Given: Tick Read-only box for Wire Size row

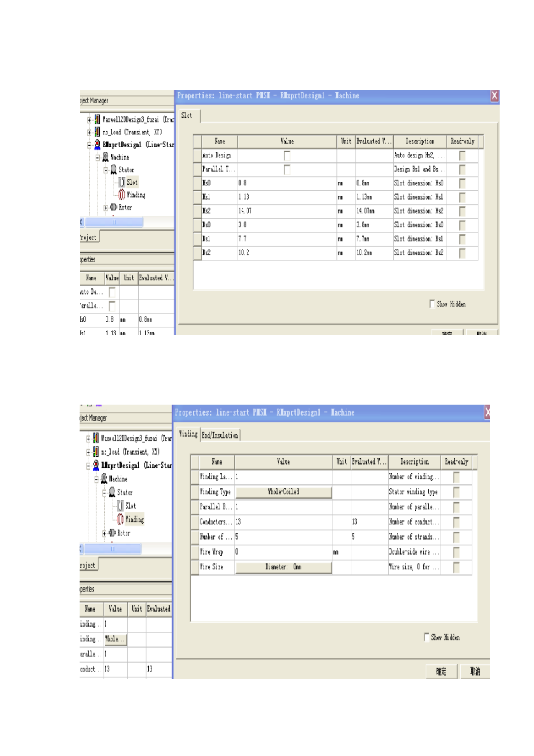Looking at the screenshot, I should coord(456,567).
